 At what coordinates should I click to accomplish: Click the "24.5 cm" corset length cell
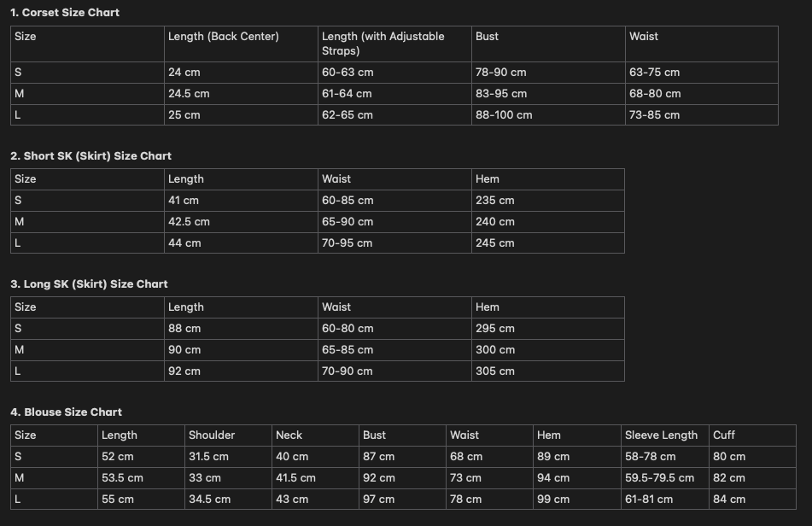point(189,94)
